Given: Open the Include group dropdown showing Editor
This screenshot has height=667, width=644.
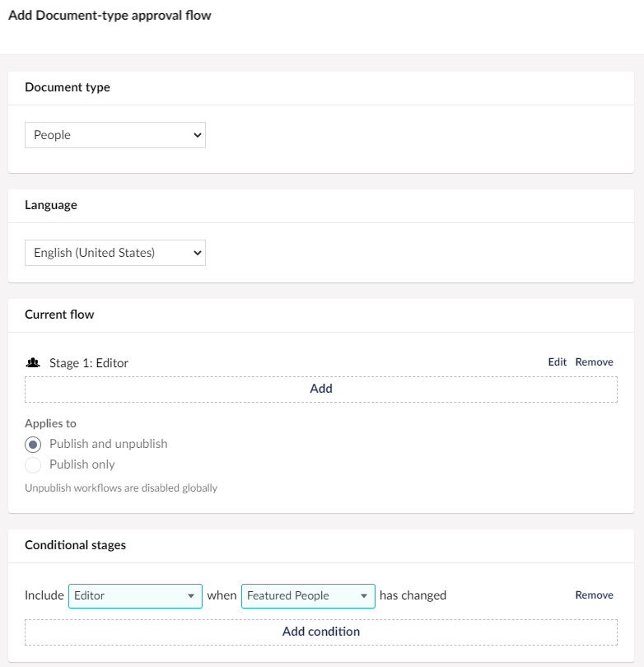Looking at the screenshot, I should 135,596.
